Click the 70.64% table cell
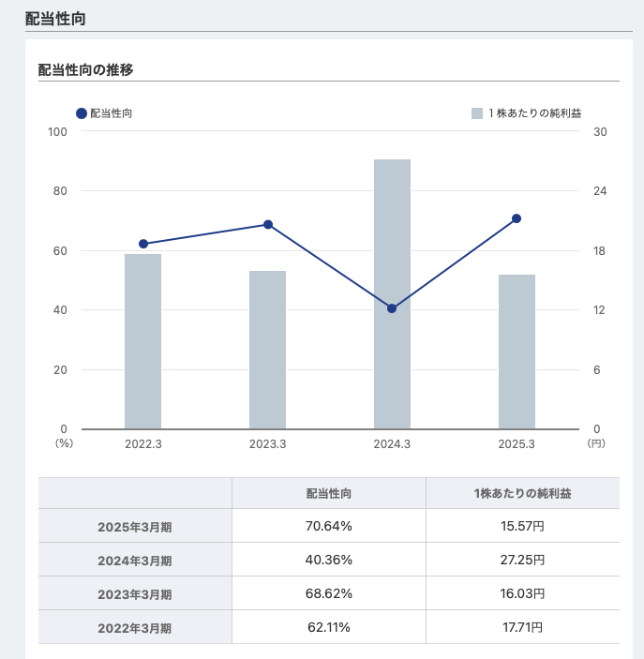 (329, 526)
